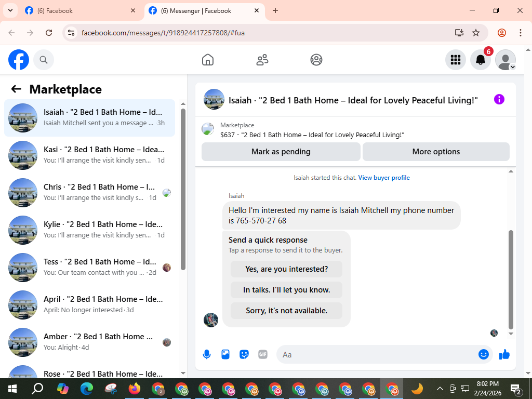This screenshot has width=532, height=399.
Task: Click the listing thumbnail in chat header
Action: pos(214,99)
